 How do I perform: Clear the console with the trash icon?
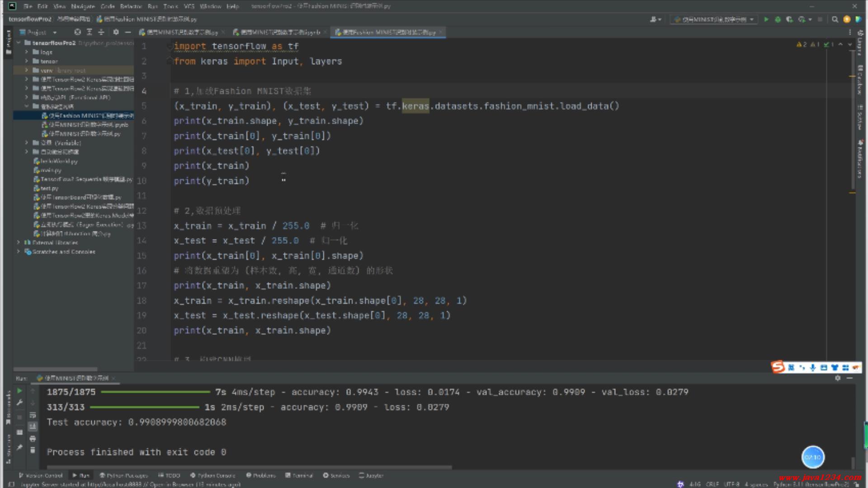click(x=33, y=450)
